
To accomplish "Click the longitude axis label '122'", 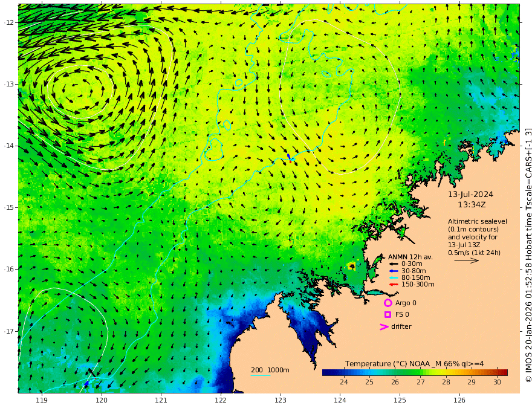I will coord(221,401).
